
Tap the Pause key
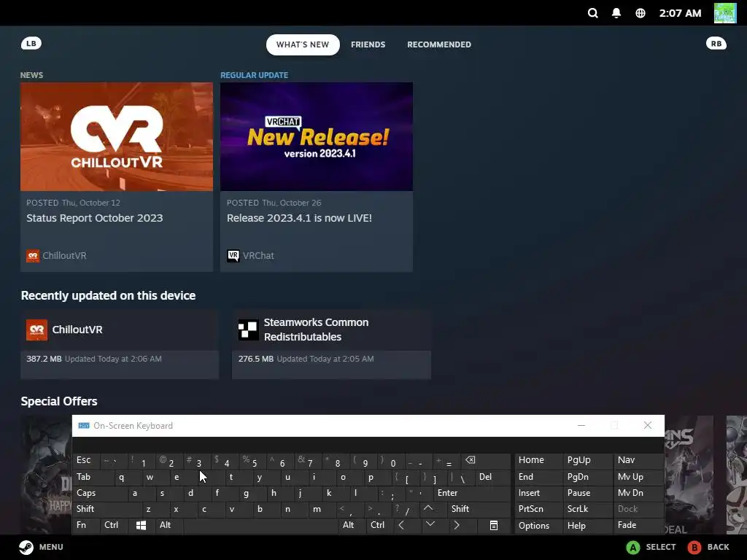coord(587,493)
